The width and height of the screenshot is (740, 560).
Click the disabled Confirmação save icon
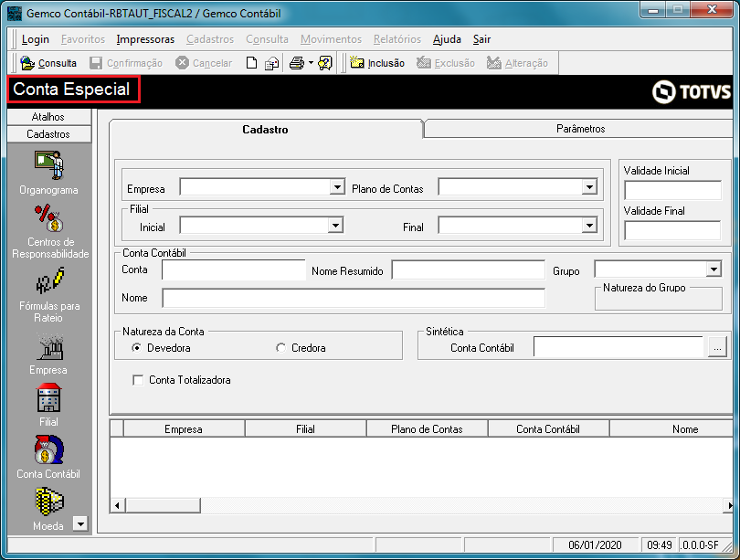tap(96, 63)
